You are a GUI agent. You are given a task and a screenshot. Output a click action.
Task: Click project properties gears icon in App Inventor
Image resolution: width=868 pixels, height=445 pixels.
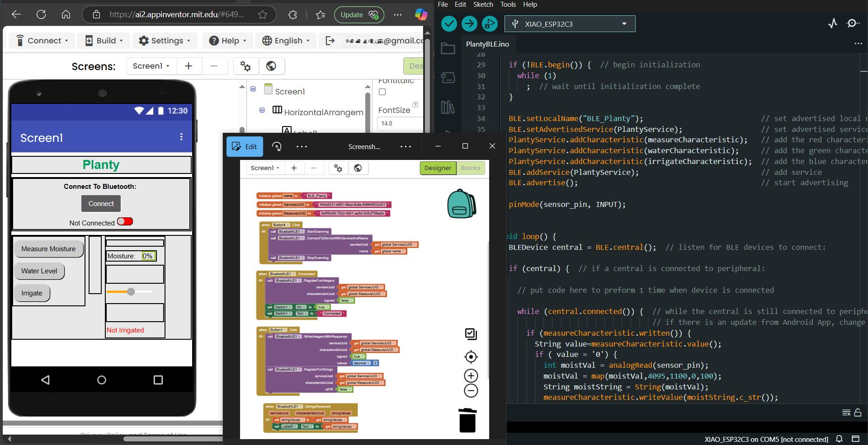[x=245, y=66]
